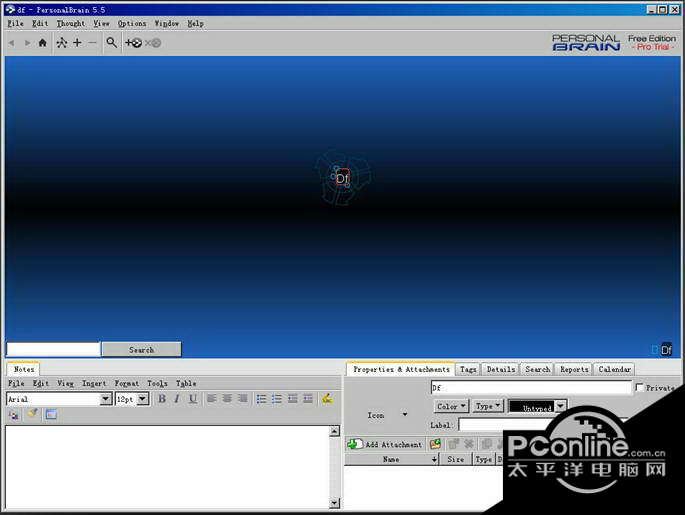Open the Notes Table menu
Viewport: 685px width, 515px height.
point(186,384)
